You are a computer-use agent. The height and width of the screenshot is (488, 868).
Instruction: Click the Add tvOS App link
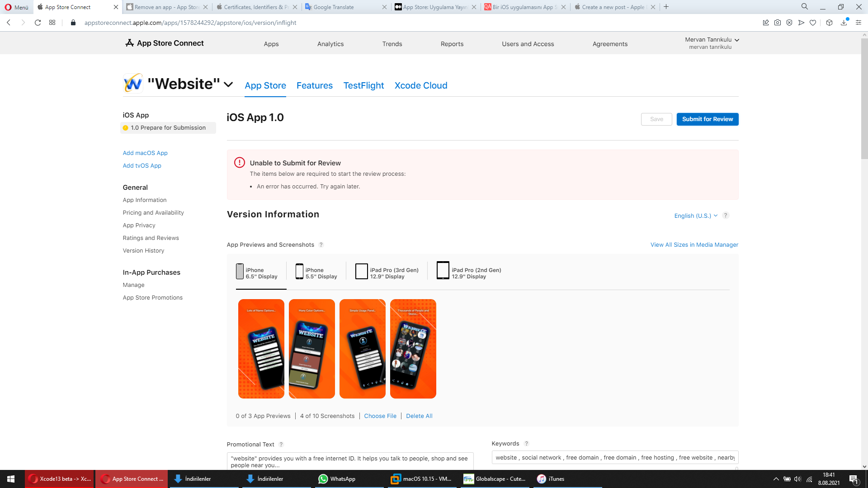click(x=142, y=165)
